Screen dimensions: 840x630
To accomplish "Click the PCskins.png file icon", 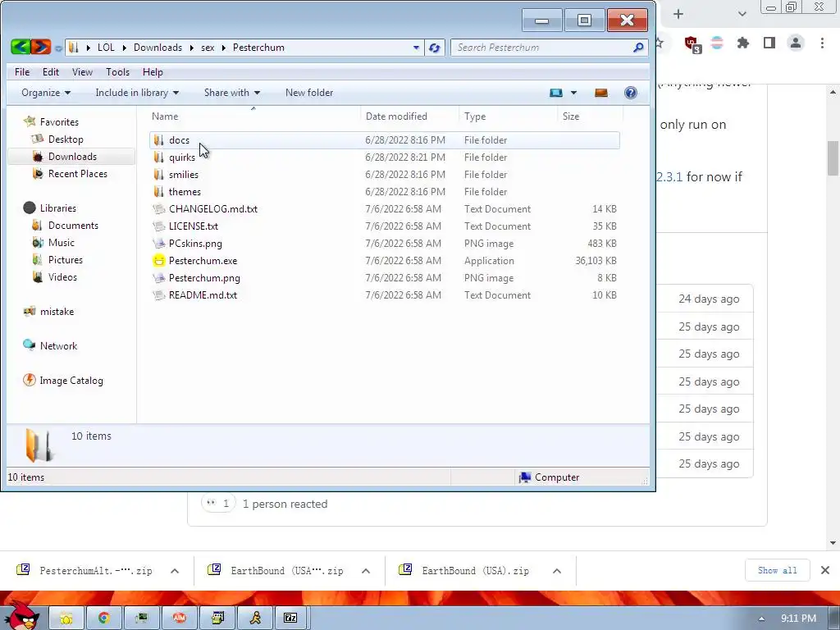I will coord(158,243).
